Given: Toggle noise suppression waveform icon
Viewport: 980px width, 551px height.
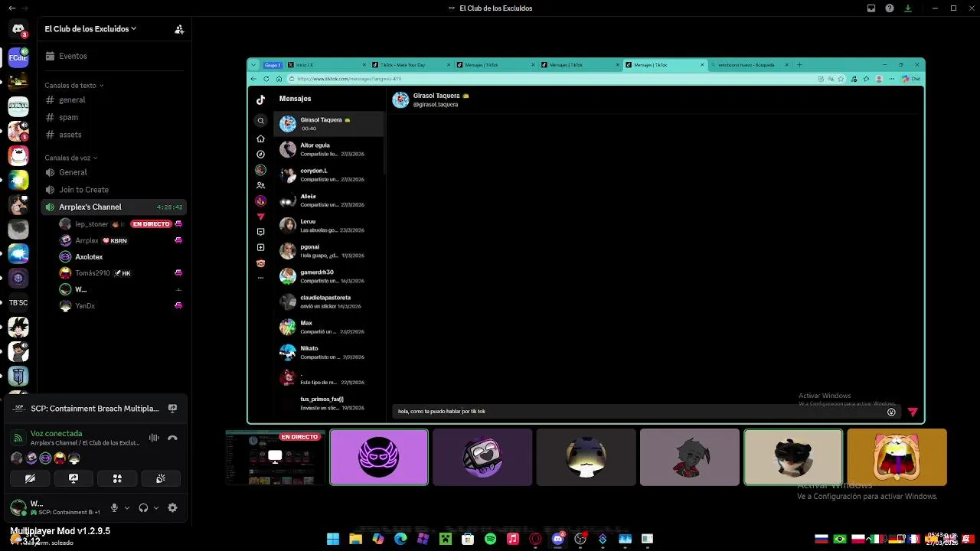Looking at the screenshot, I should [x=154, y=438].
